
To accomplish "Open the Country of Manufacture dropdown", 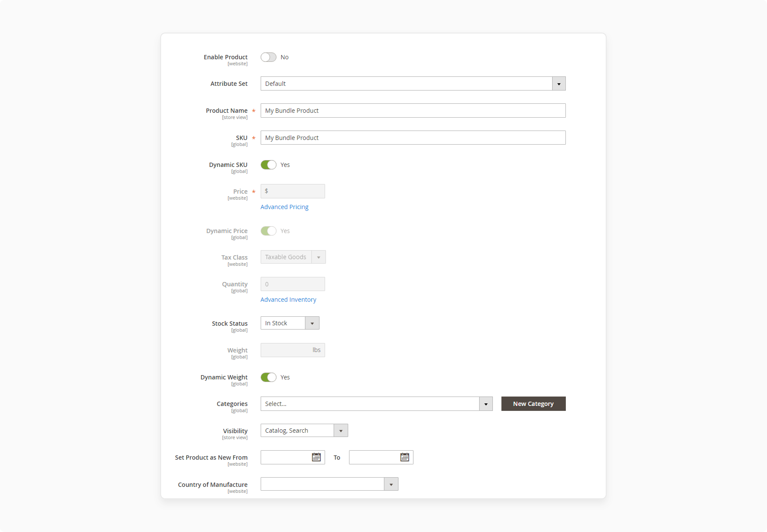I will [329, 484].
